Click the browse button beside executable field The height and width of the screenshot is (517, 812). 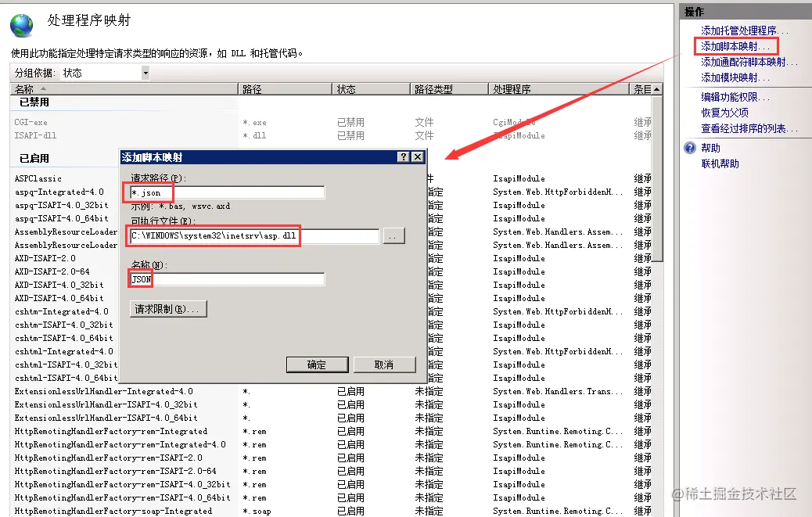(x=393, y=236)
